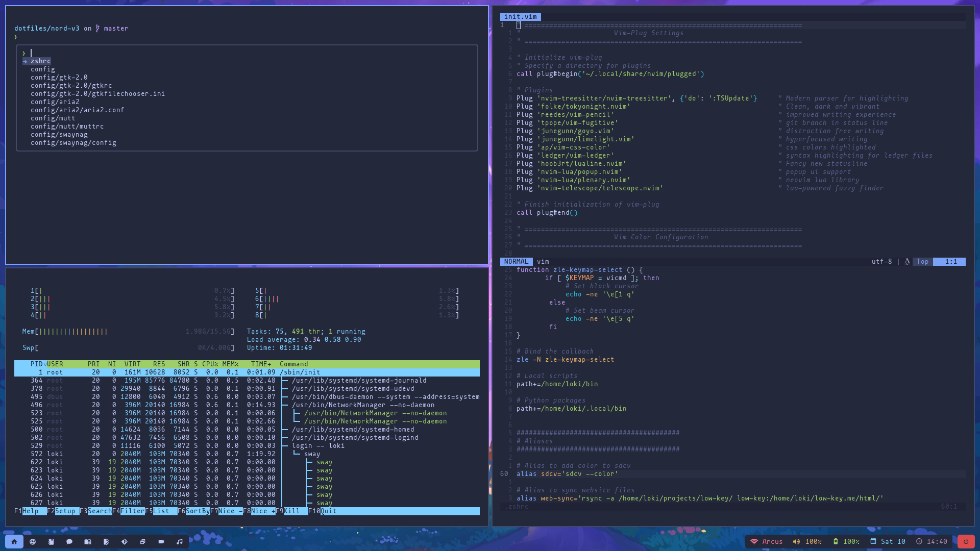The width and height of the screenshot is (980, 551).
Task: Click the htop Swp usage bar
Action: 128,348
